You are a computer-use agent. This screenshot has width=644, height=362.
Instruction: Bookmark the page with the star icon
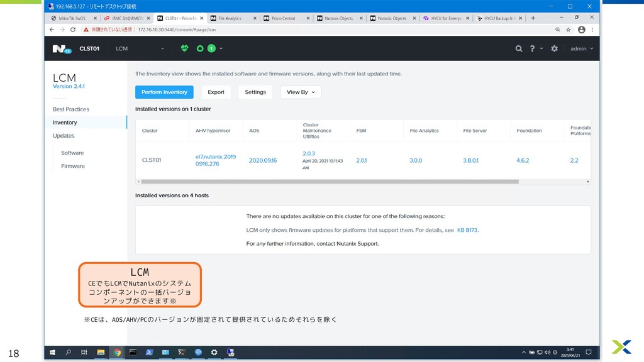pos(569,30)
